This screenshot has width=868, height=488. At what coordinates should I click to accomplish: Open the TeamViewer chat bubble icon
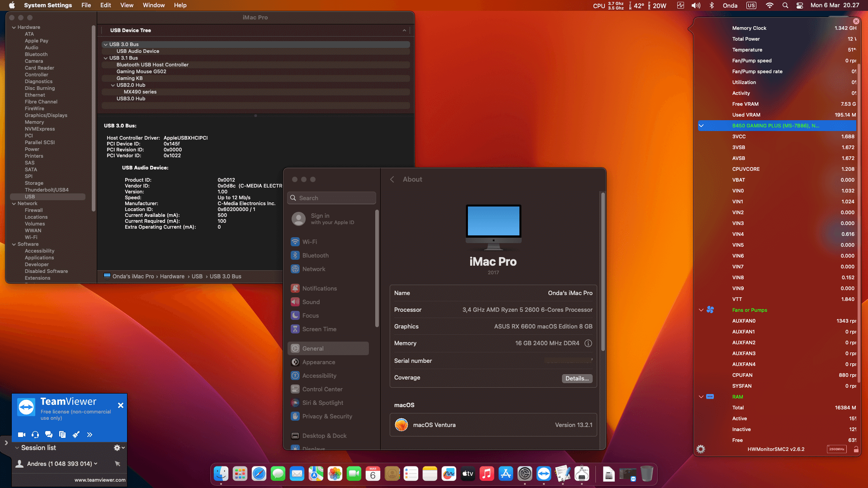point(48,435)
